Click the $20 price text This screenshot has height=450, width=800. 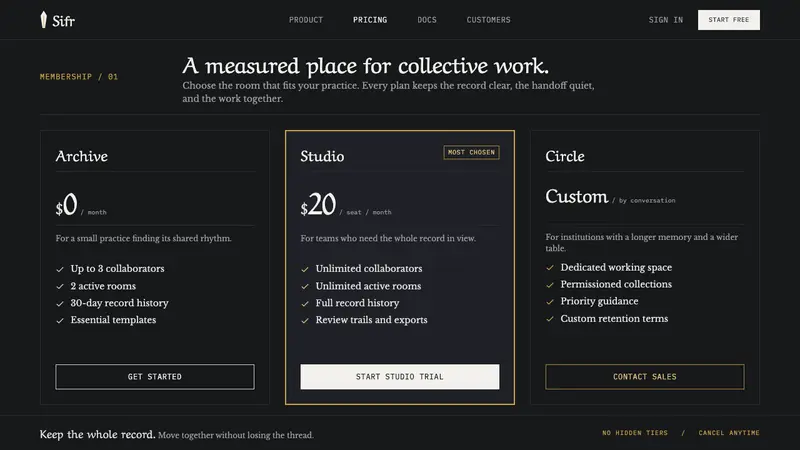318,205
